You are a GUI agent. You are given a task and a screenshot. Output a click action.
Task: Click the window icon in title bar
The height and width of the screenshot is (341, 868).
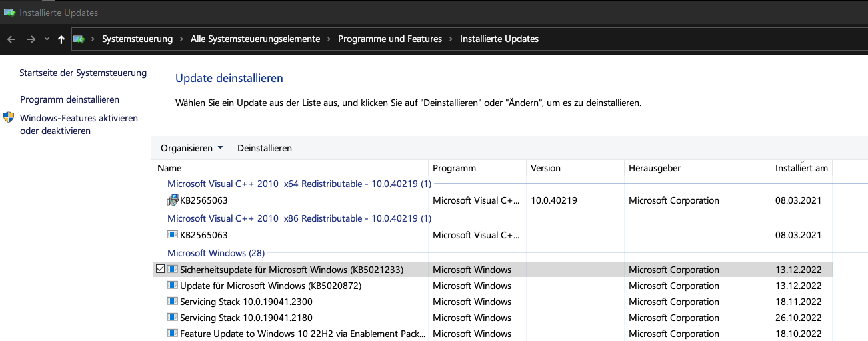coord(9,13)
